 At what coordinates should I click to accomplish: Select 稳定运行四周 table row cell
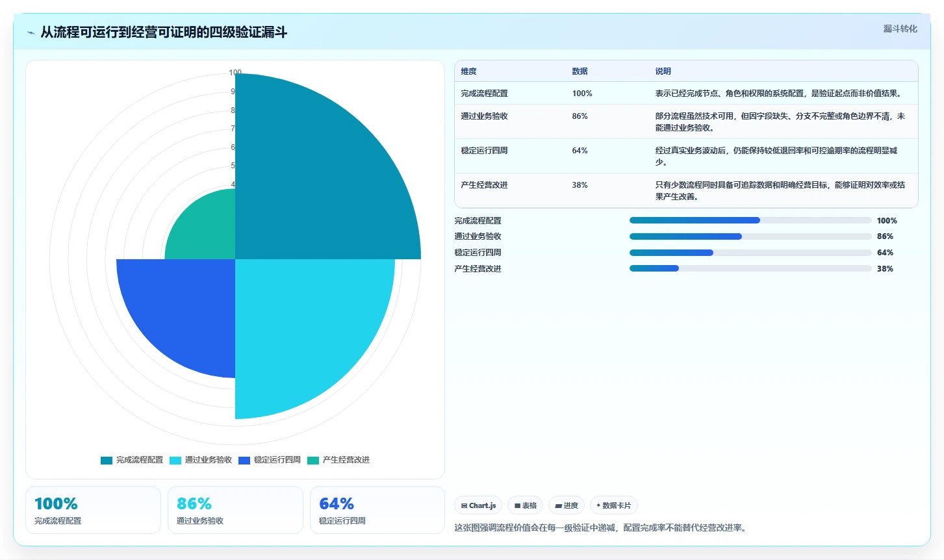click(x=484, y=151)
